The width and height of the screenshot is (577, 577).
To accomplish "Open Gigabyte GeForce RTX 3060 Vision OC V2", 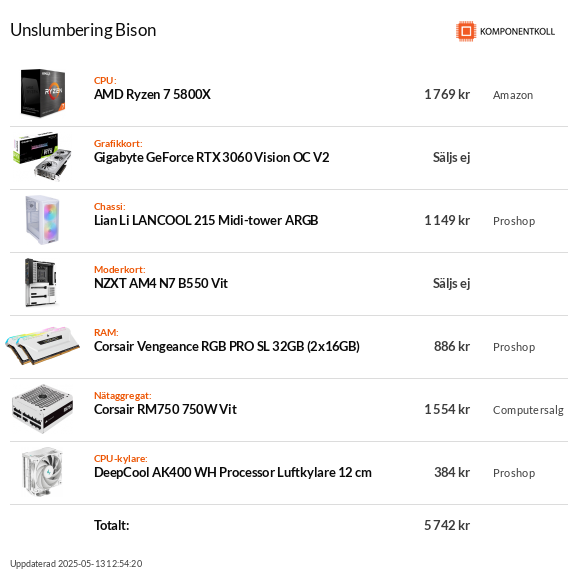I will pyautogui.click(x=212, y=157).
